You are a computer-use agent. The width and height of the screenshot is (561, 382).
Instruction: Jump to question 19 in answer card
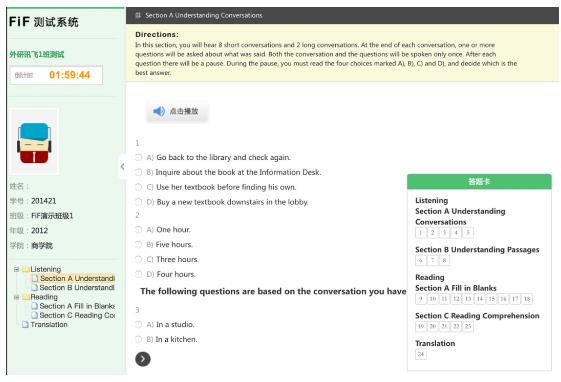point(421,327)
